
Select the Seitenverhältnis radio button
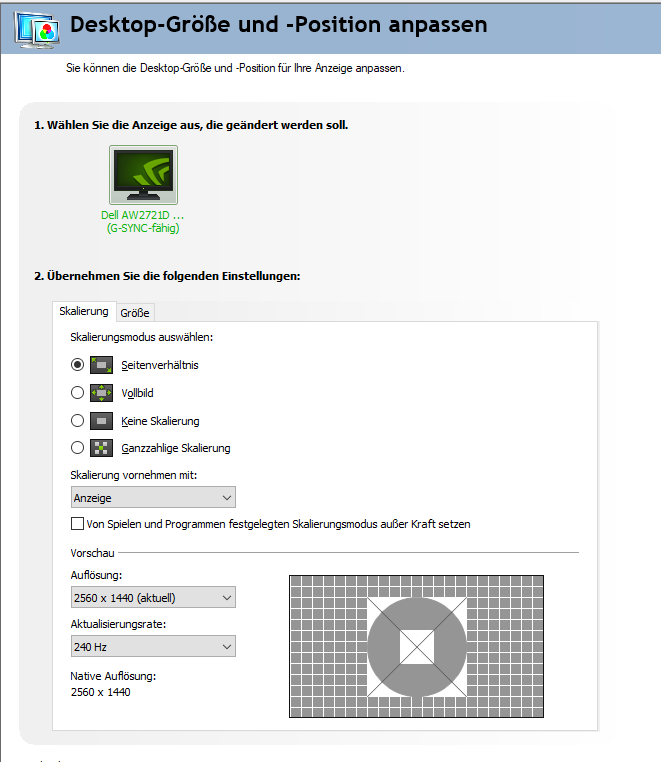coord(78,365)
